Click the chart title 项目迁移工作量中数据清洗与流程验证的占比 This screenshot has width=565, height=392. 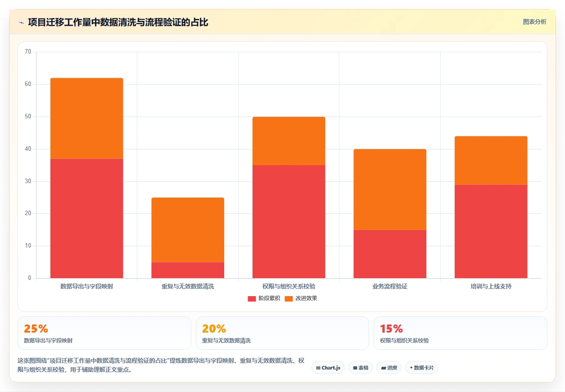click(118, 22)
